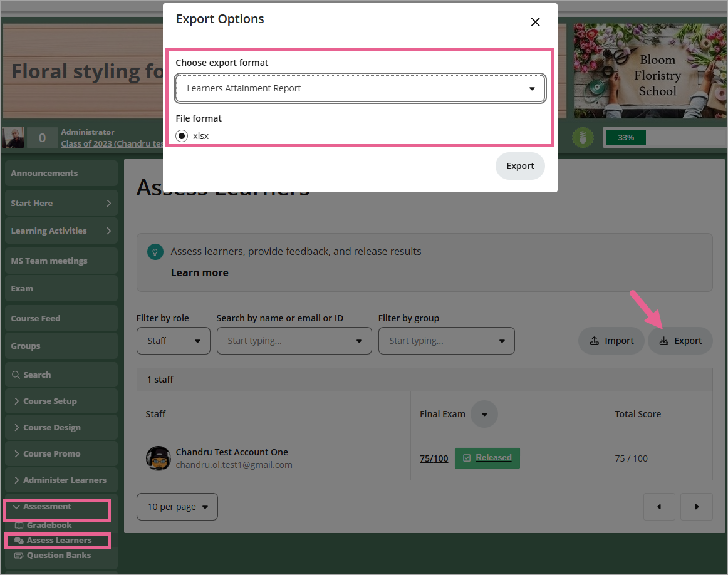The height and width of the screenshot is (575, 728).
Task: Click the lightbulb hint icon
Action: click(x=154, y=252)
